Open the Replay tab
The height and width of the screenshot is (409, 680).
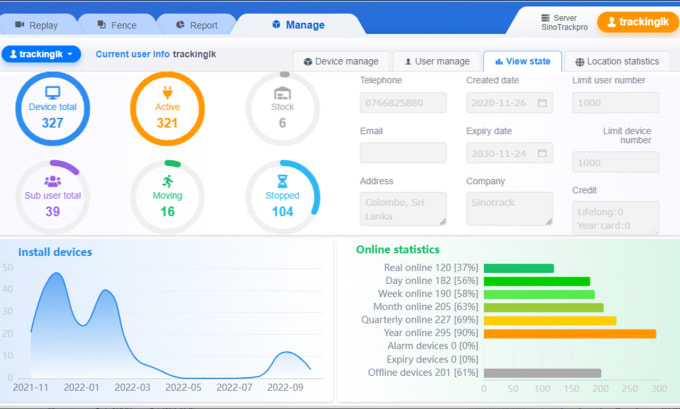coord(37,25)
